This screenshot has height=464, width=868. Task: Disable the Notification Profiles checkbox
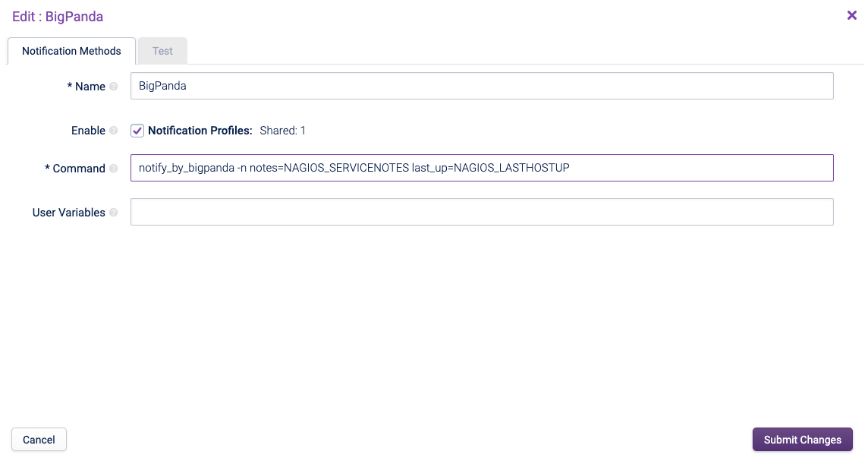point(137,130)
